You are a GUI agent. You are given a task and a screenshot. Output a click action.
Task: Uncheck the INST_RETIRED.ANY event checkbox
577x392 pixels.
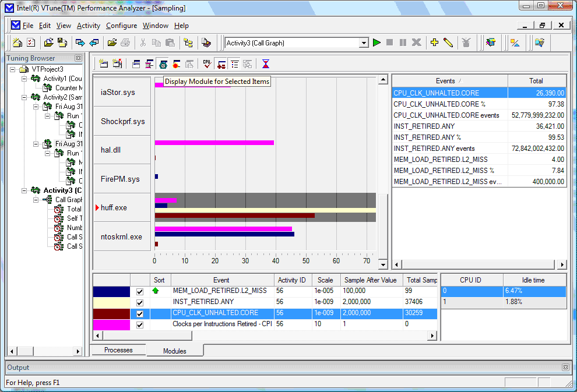(139, 302)
